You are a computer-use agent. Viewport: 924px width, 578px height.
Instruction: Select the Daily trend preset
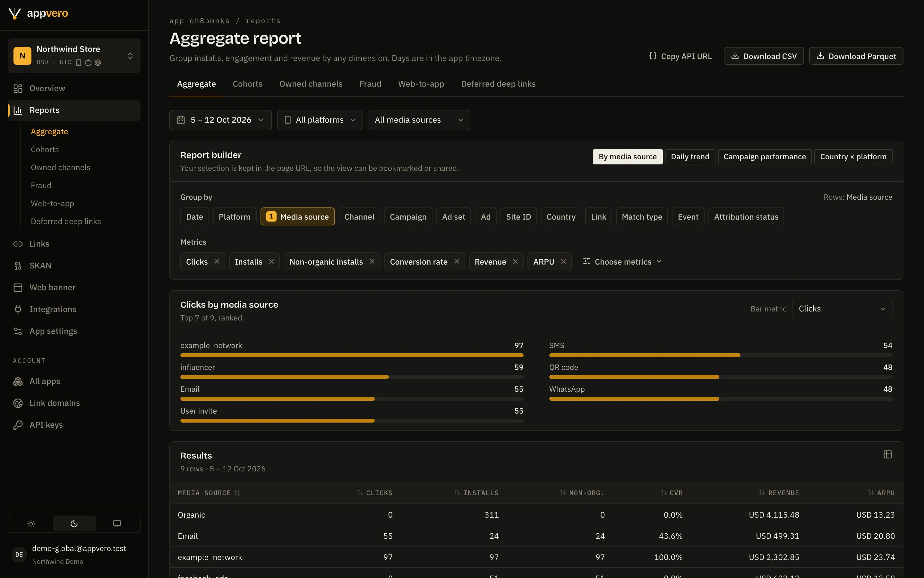[690, 157]
